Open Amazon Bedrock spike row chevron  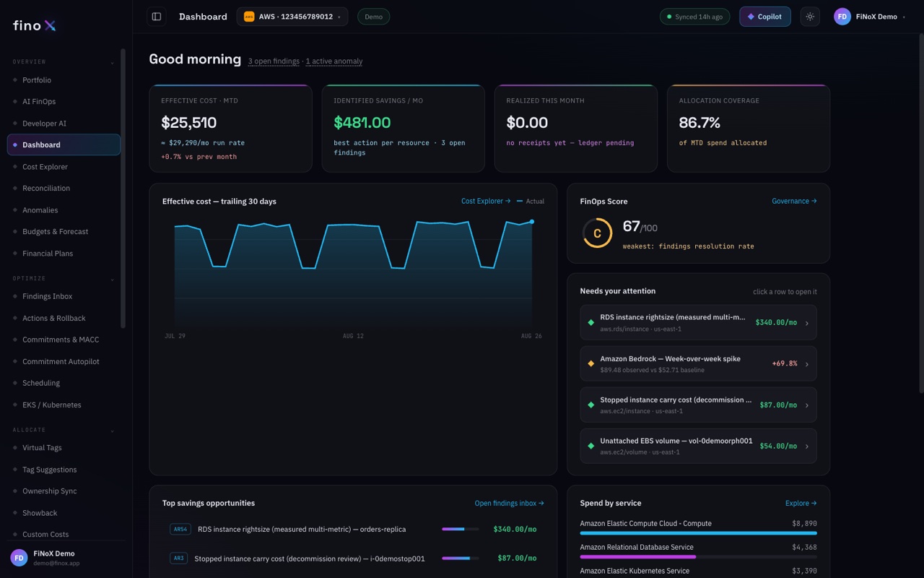807,364
